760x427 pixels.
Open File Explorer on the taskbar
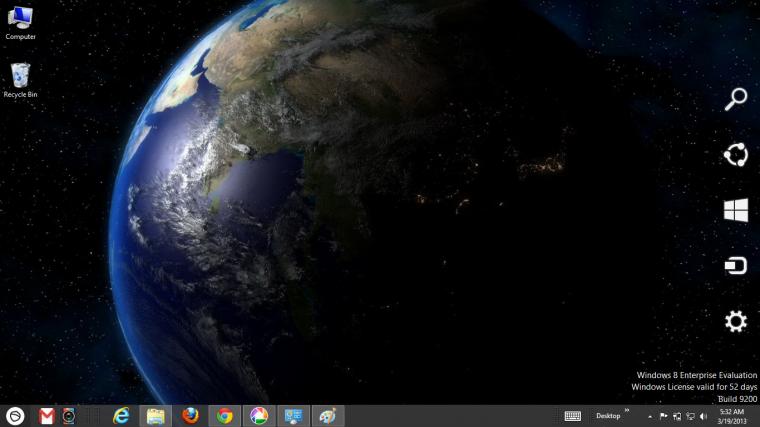click(x=156, y=416)
